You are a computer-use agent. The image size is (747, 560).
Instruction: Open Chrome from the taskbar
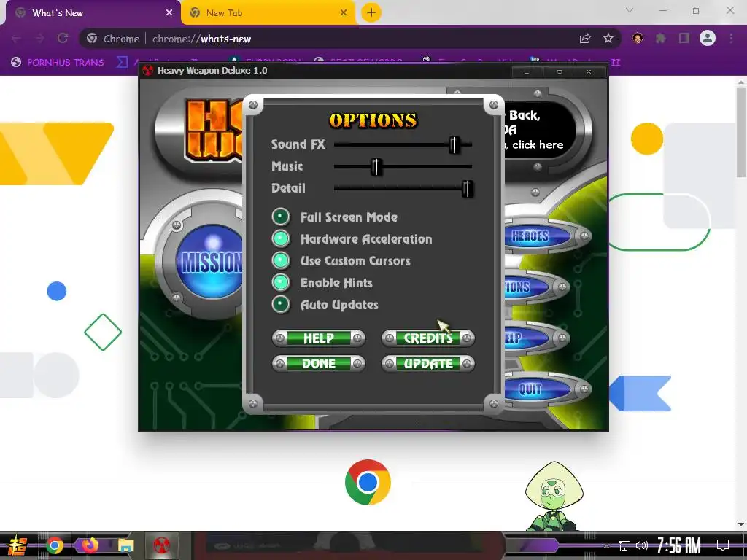54,545
